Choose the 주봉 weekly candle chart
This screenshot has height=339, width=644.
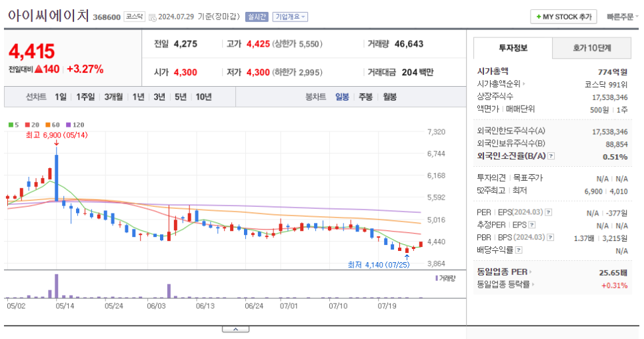[365, 97]
